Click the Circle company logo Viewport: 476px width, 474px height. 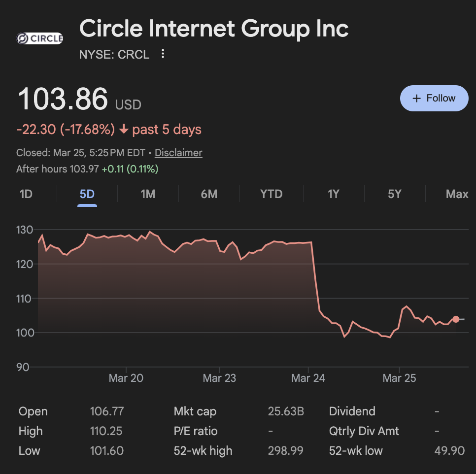pyautogui.click(x=39, y=38)
